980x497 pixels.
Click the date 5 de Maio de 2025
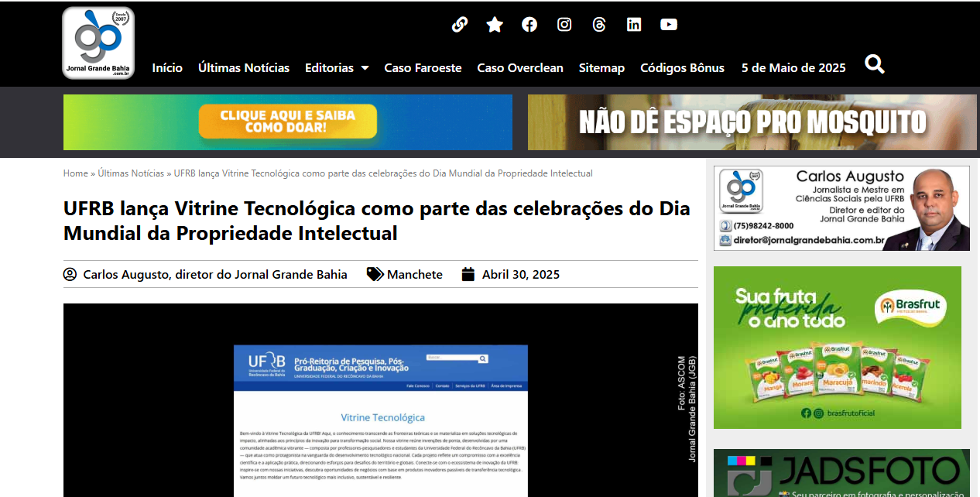(x=793, y=68)
